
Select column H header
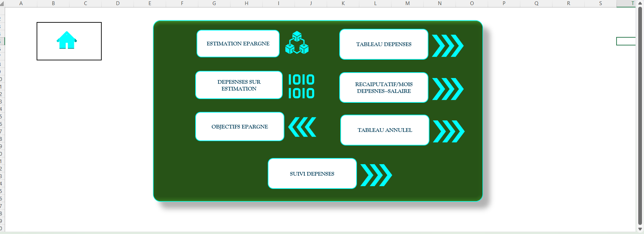(x=246, y=3)
